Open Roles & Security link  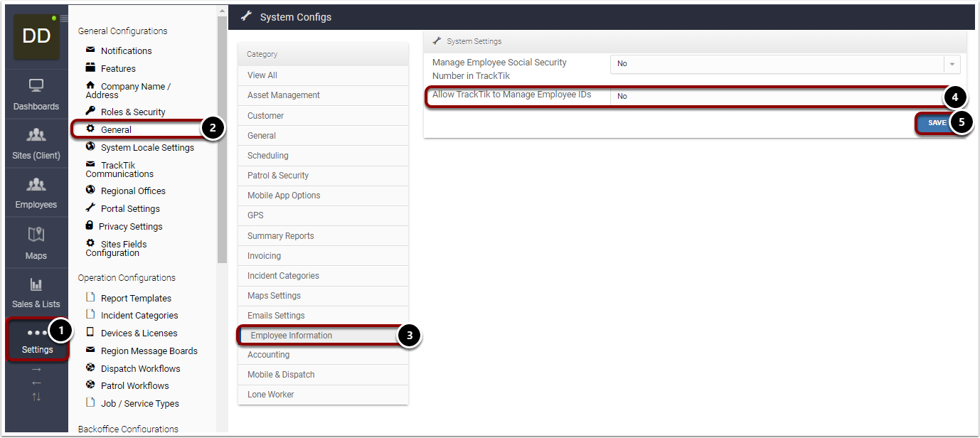click(133, 112)
